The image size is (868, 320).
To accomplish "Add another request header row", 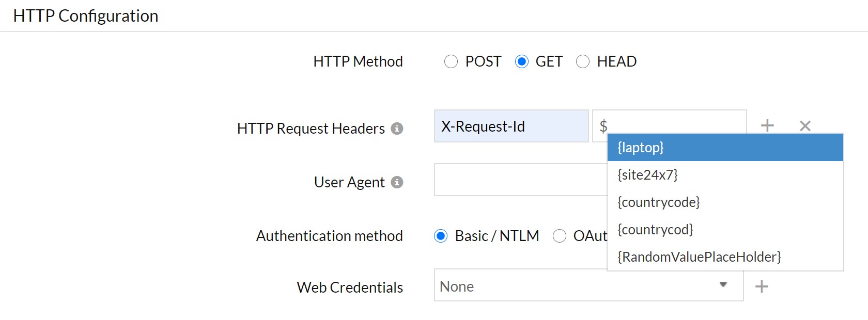I will (x=767, y=125).
